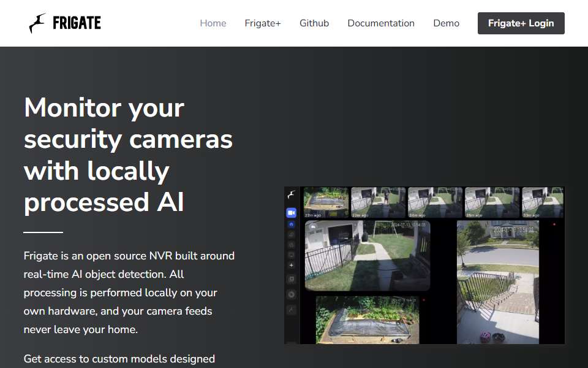Open the backyard fence camera feed
The width and height of the screenshot is (588, 368).
(x=367, y=256)
